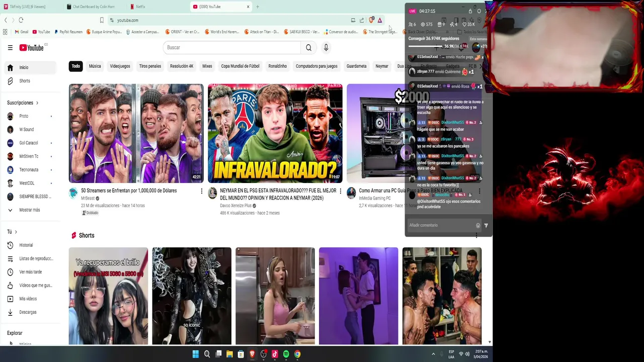Open 50 Streamers MrBeast video thumbnail
The height and width of the screenshot is (362, 644).
pyautogui.click(x=136, y=133)
